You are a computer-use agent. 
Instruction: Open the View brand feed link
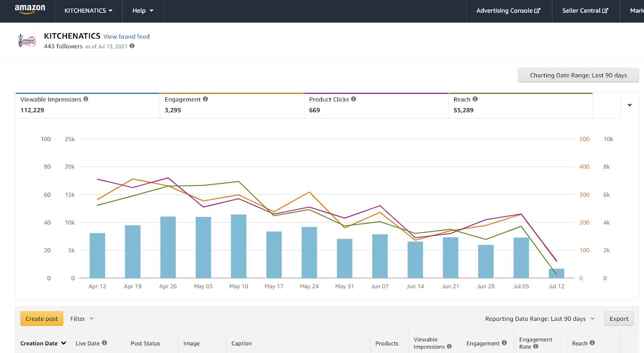126,37
